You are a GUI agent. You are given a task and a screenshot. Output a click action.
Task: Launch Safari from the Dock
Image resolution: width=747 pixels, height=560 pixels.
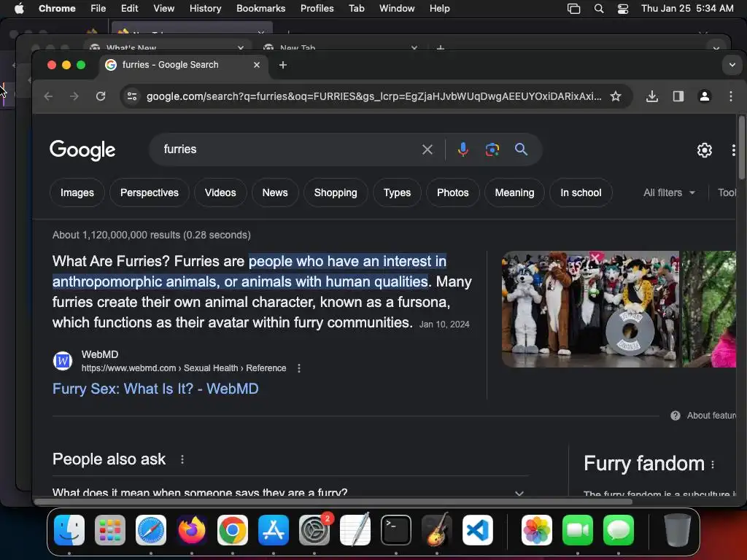[x=151, y=530]
